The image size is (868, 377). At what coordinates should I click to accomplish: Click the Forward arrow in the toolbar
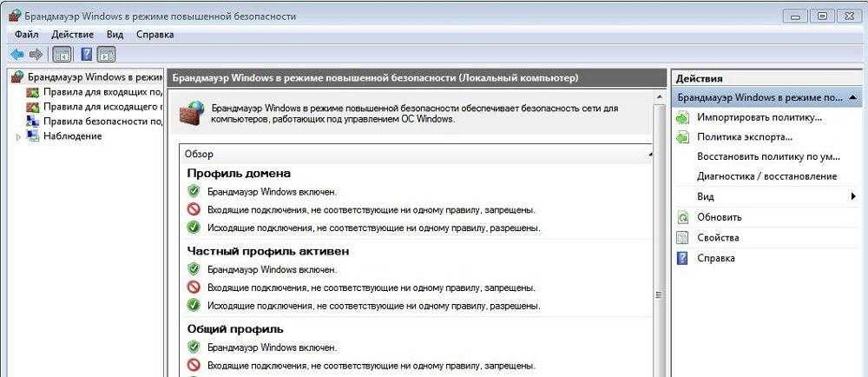(36, 54)
